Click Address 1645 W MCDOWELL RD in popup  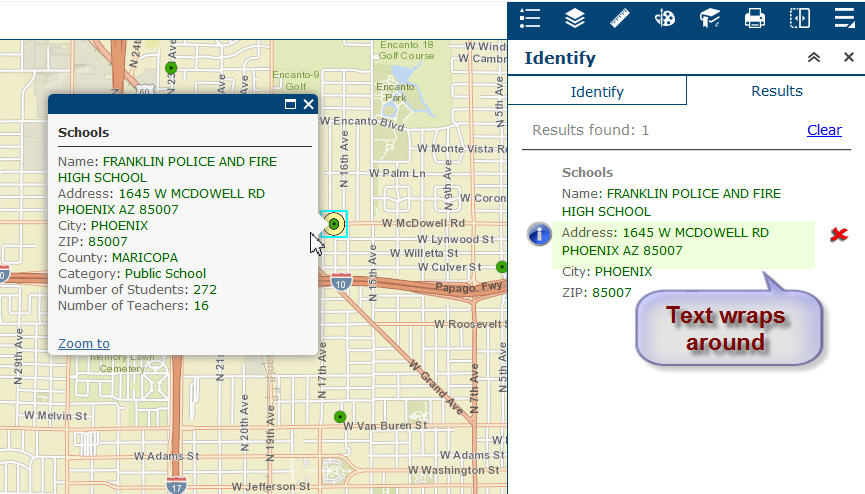(x=161, y=201)
